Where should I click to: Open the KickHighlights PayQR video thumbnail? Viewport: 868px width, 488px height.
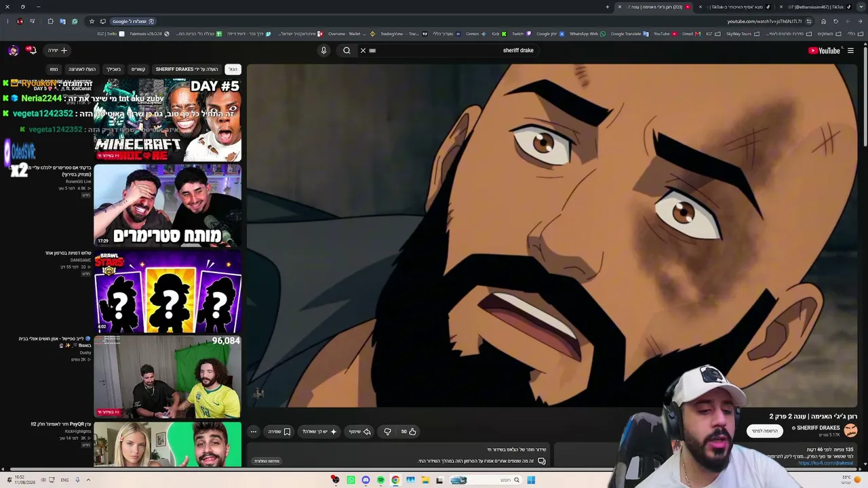click(x=167, y=445)
